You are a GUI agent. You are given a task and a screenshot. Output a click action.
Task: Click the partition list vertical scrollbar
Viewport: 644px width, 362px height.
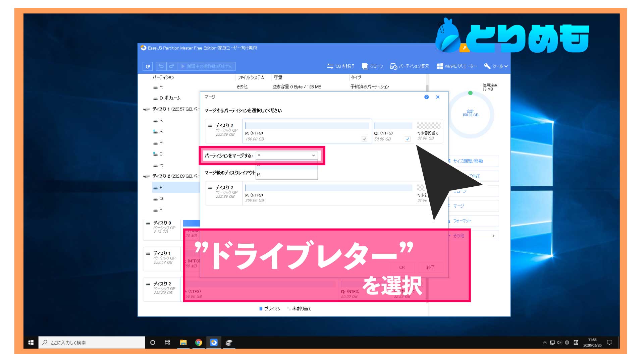coord(427,88)
